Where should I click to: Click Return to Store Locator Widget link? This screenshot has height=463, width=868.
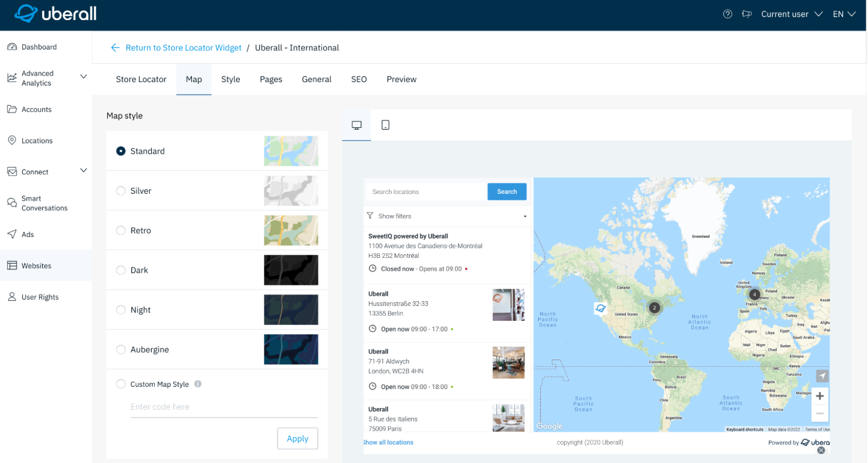(183, 48)
